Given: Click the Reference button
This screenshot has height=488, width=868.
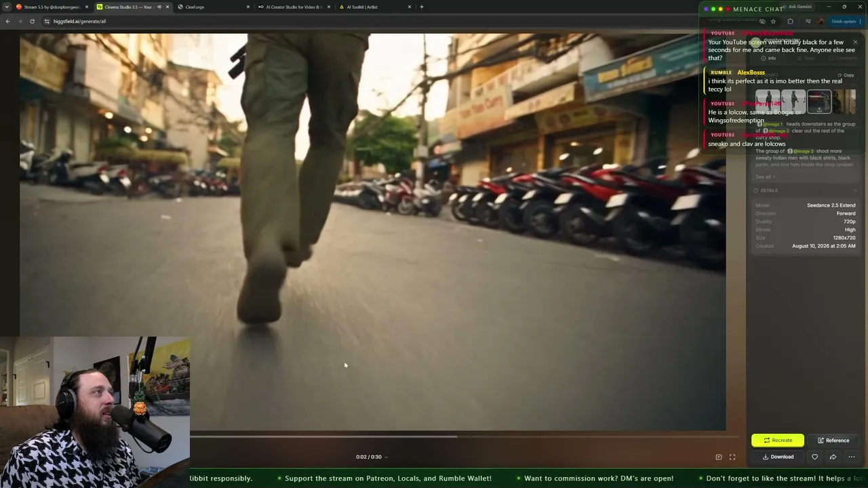Looking at the screenshot, I should pos(833,441).
